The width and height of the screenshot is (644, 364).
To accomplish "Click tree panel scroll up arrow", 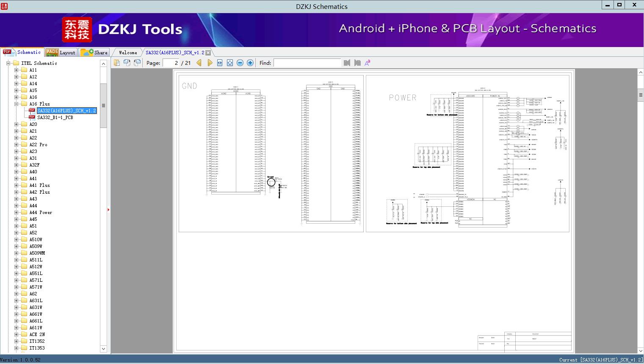I will (x=103, y=64).
